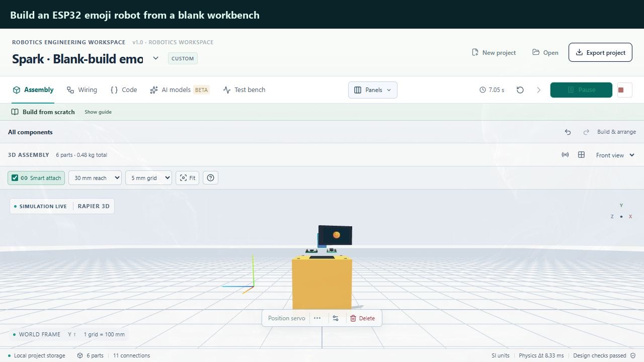
Task: Open the Panels dropdown
Action: 373,90
